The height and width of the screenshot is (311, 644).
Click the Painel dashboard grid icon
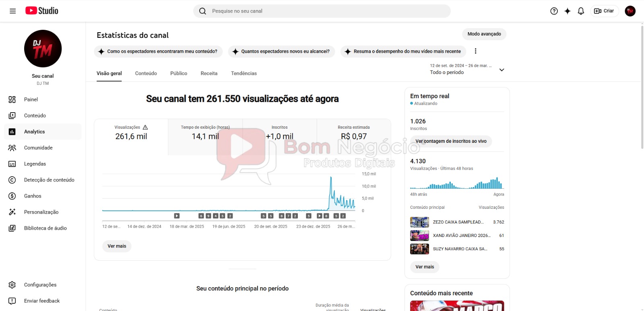click(12, 99)
